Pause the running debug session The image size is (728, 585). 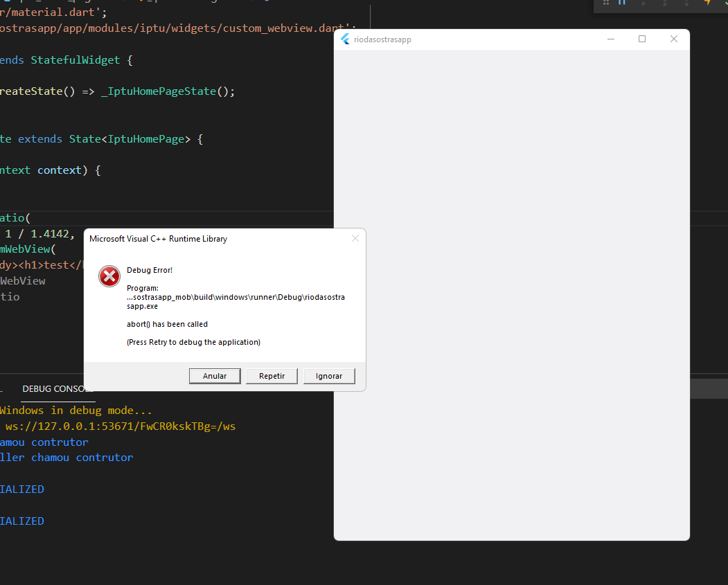pyautogui.click(x=621, y=3)
